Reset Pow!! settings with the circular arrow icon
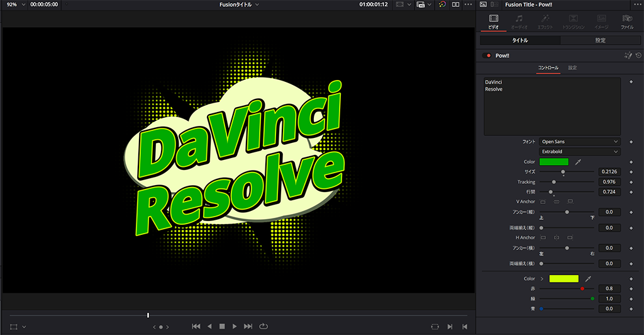 click(x=638, y=55)
